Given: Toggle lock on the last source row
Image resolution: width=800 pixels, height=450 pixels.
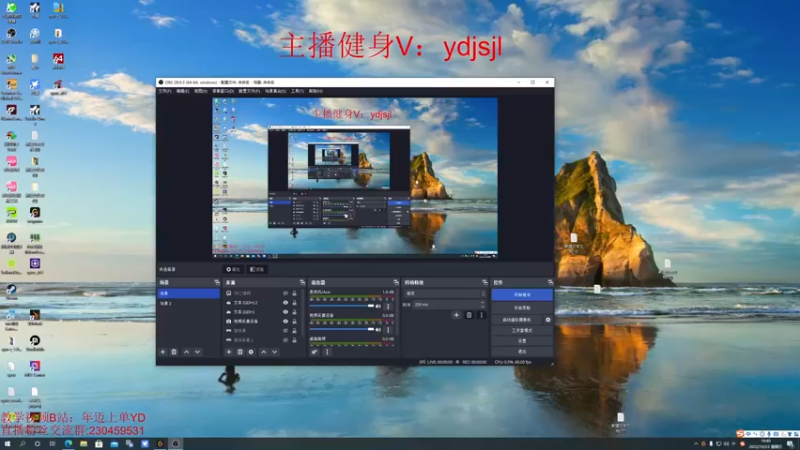Looking at the screenshot, I should [294, 340].
